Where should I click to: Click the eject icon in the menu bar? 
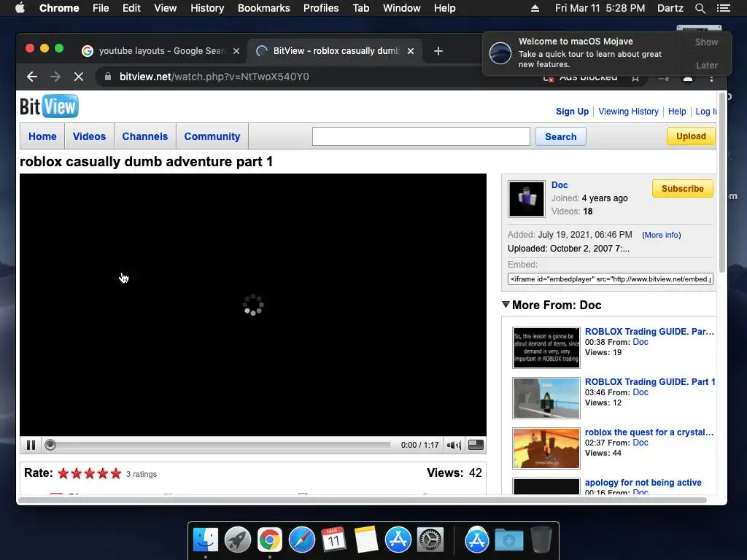click(535, 8)
